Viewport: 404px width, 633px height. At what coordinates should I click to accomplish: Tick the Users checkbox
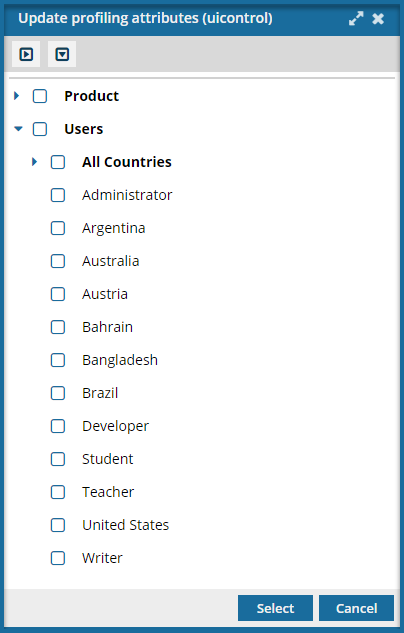coord(40,129)
